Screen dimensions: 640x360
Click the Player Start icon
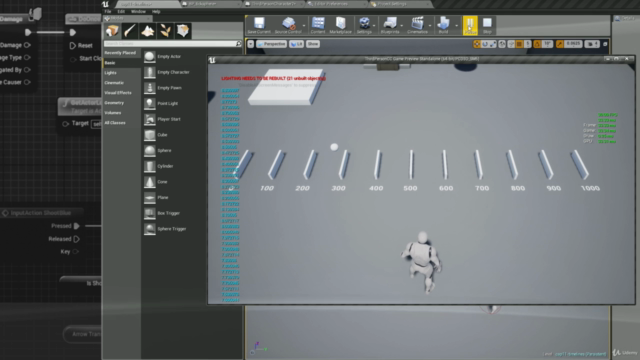pyautogui.click(x=149, y=119)
